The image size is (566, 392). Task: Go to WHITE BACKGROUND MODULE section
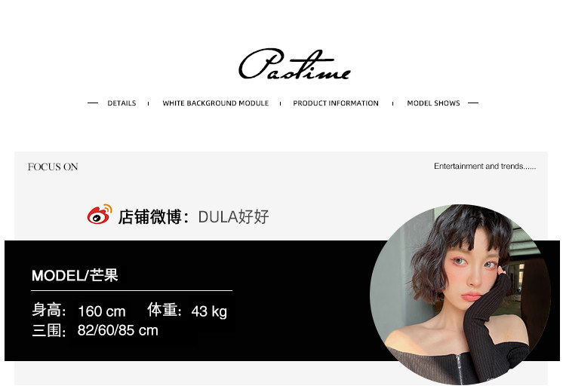pos(216,103)
